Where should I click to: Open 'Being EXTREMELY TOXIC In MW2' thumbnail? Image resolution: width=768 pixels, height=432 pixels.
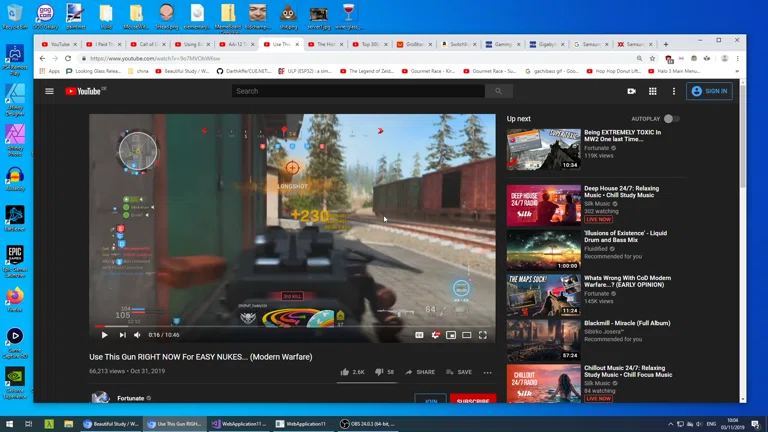coord(544,149)
